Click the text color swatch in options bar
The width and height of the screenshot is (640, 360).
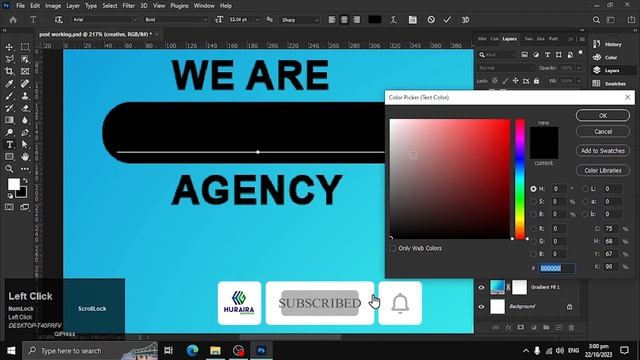[x=375, y=20]
